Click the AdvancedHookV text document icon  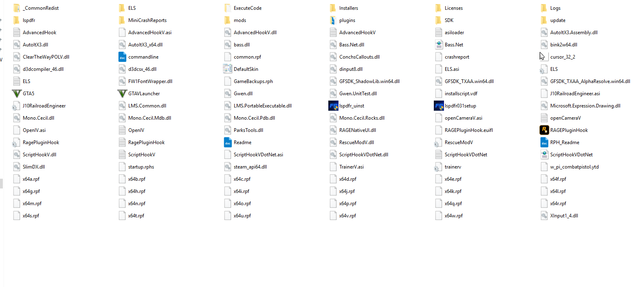pyautogui.click(x=333, y=33)
